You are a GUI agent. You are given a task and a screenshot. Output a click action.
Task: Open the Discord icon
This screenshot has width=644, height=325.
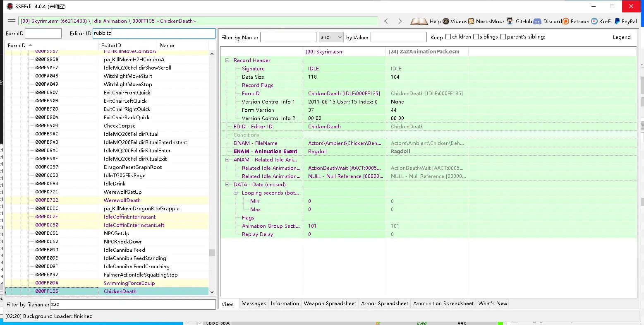[537, 21]
